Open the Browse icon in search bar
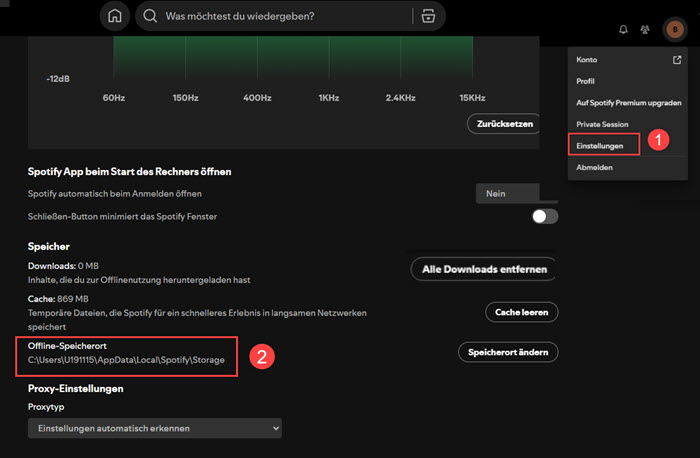This screenshot has width=700, height=458. [x=428, y=16]
